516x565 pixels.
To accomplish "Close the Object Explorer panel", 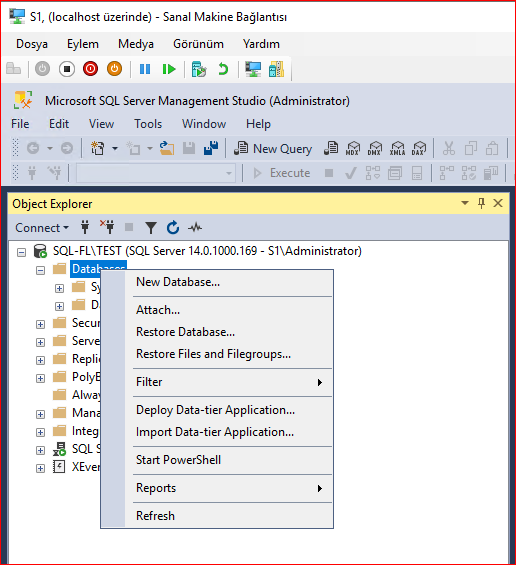I will (498, 203).
